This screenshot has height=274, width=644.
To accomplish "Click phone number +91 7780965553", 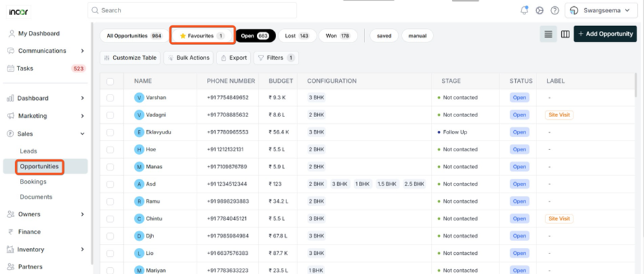I will tap(227, 132).
